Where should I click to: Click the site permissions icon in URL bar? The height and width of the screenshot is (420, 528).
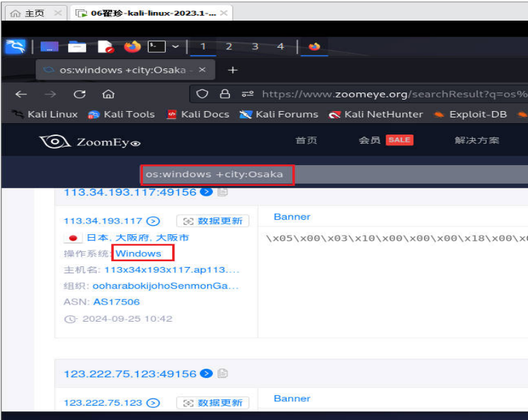pos(248,94)
